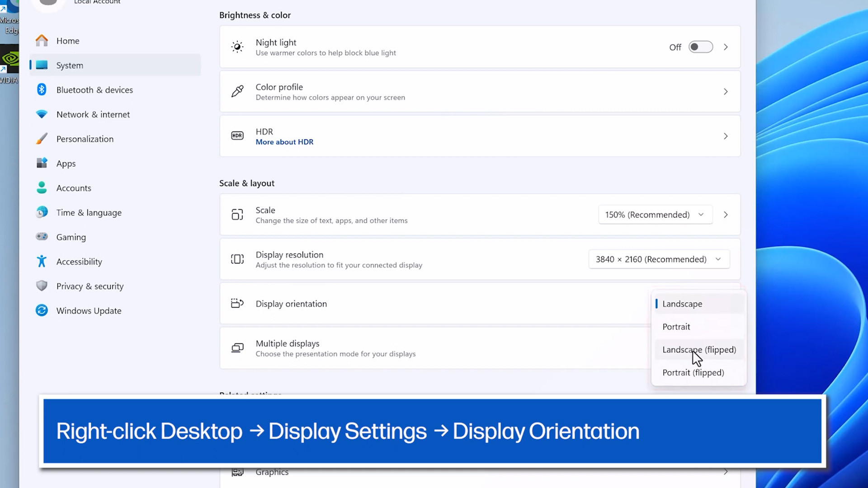Choose Portrait orientation option
Image resolution: width=868 pixels, height=488 pixels.
pos(699,327)
